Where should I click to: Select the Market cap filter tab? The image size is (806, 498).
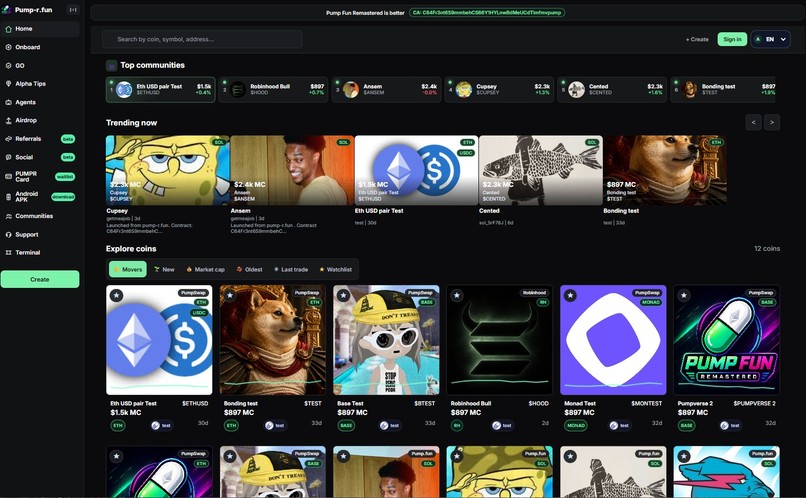(x=206, y=269)
